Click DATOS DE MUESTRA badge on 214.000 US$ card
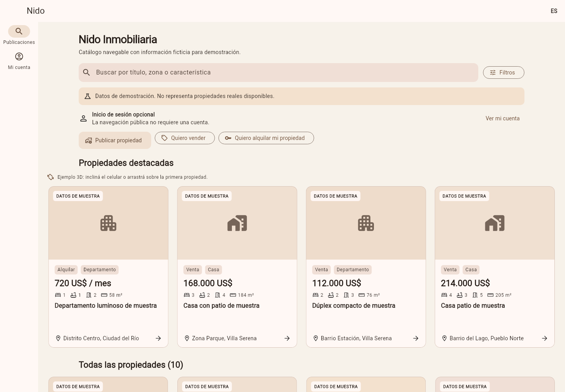 tap(464, 196)
